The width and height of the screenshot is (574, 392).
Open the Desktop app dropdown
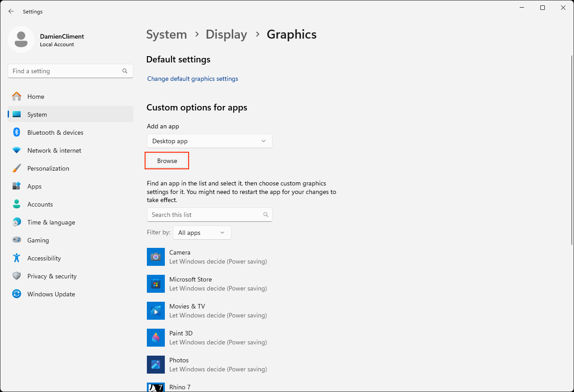[210, 141]
